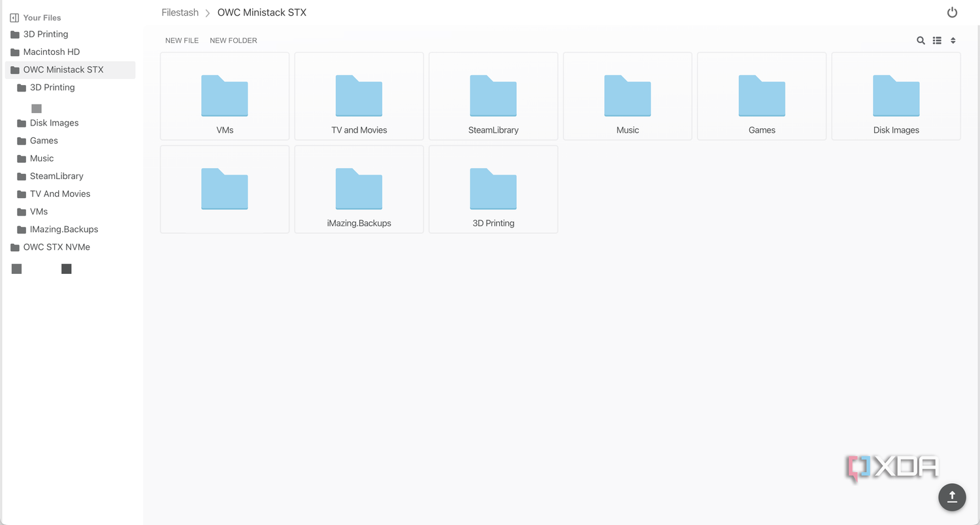Select Music in the sidebar tree
The image size is (980, 525).
click(73, 158)
